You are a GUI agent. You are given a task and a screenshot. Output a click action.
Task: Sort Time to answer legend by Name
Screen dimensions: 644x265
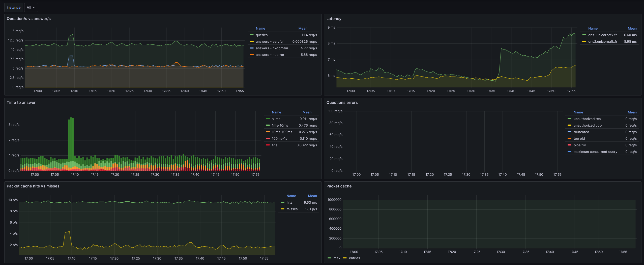tap(276, 112)
